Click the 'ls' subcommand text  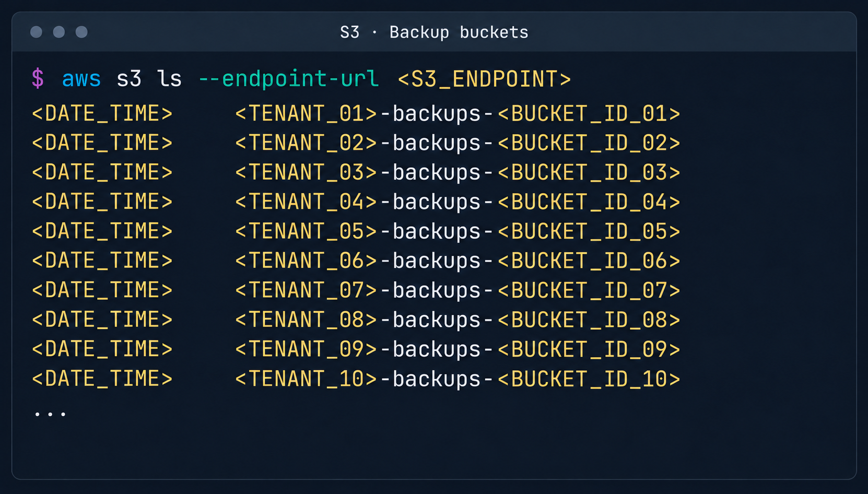tap(169, 79)
